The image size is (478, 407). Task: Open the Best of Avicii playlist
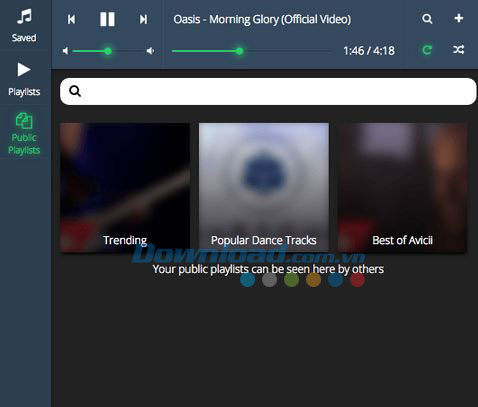[x=402, y=187]
